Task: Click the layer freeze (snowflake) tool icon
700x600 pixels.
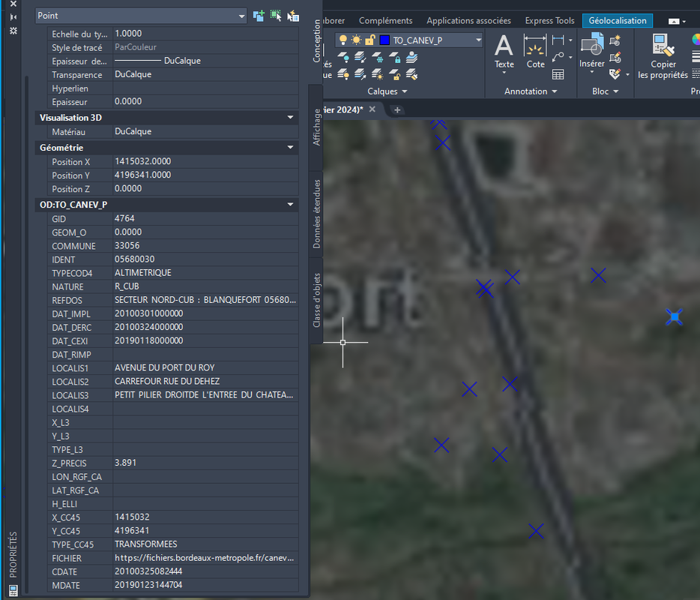Action: (x=378, y=57)
